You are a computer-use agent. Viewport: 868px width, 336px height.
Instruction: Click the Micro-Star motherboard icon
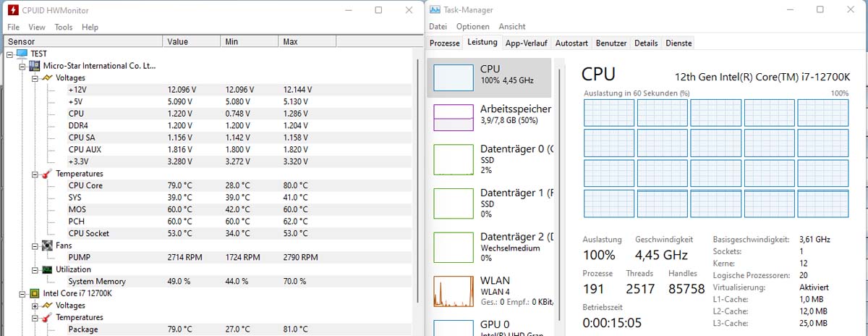coord(34,66)
